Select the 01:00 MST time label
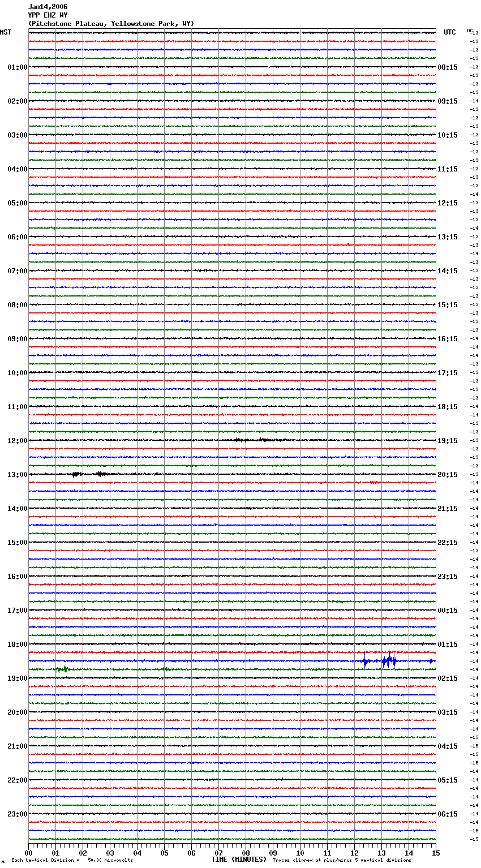Viewport: 481px width, 868px height. (18, 67)
